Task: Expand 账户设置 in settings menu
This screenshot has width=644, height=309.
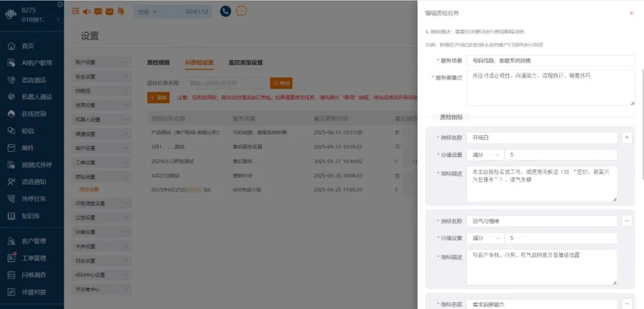Action: (101, 63)
